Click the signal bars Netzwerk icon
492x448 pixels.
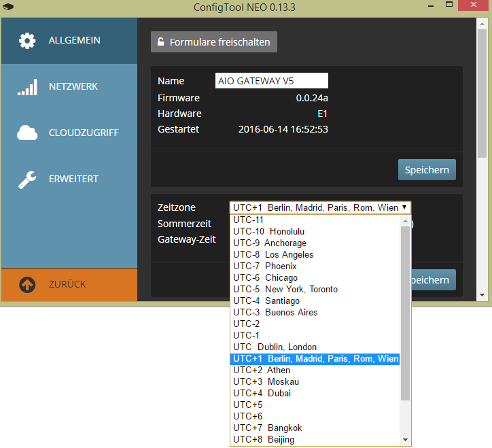tap(27, 87)
